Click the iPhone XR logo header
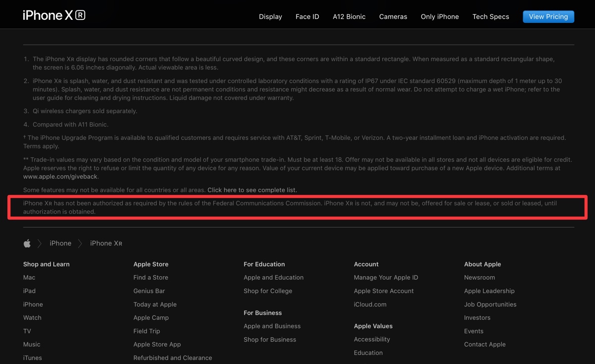 coord(54,15)
